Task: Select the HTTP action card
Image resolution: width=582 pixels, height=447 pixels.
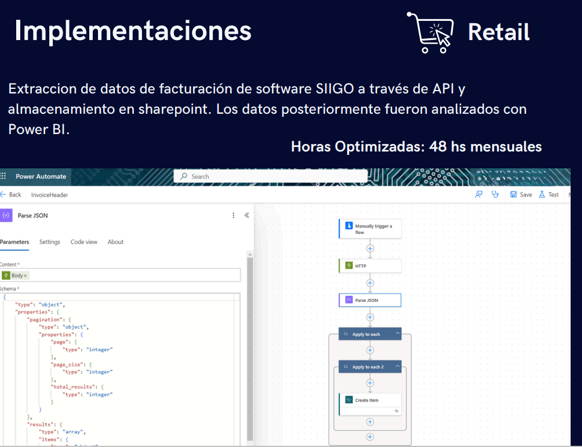Action: point(370,266)
